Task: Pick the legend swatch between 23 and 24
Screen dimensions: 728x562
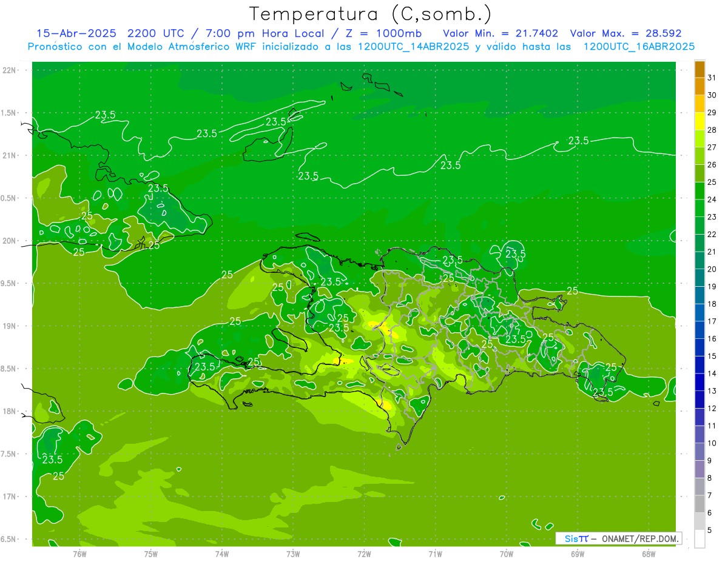Action: pos(699,208)
